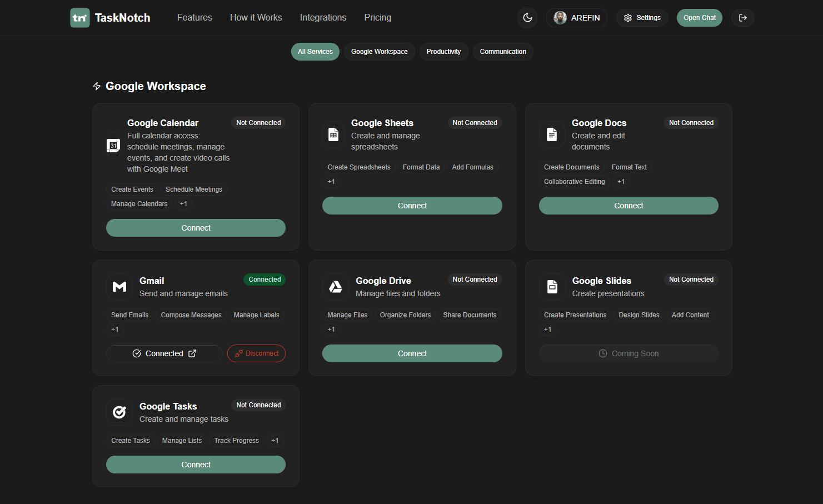Click the Open Chat button
The height and width of the screenshot is (504, 823).
click(700, 18)
